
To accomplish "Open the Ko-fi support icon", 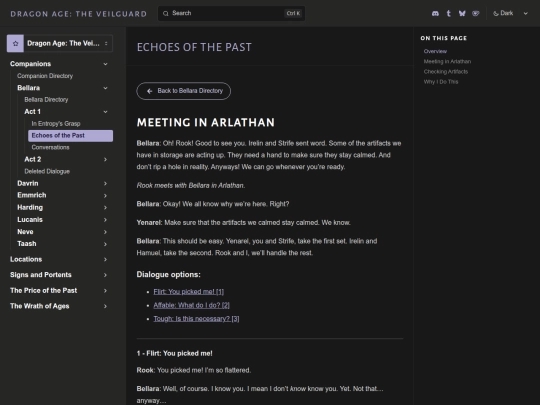I will click(x=476, y=13).
